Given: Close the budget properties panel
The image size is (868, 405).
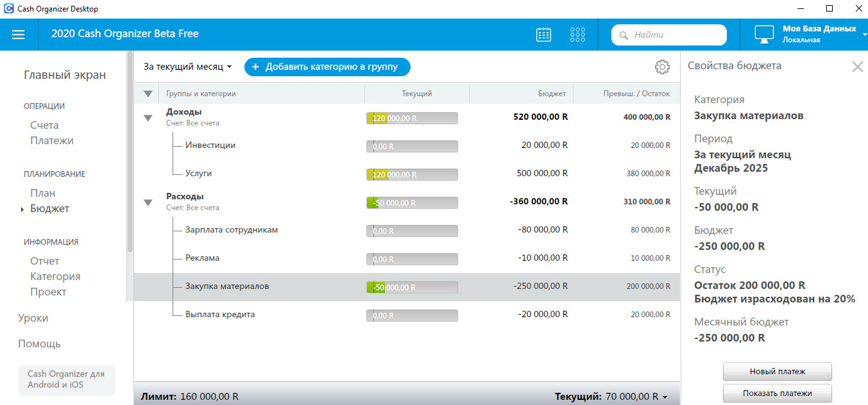Looking at the screenshot, I should pos(857,67).
